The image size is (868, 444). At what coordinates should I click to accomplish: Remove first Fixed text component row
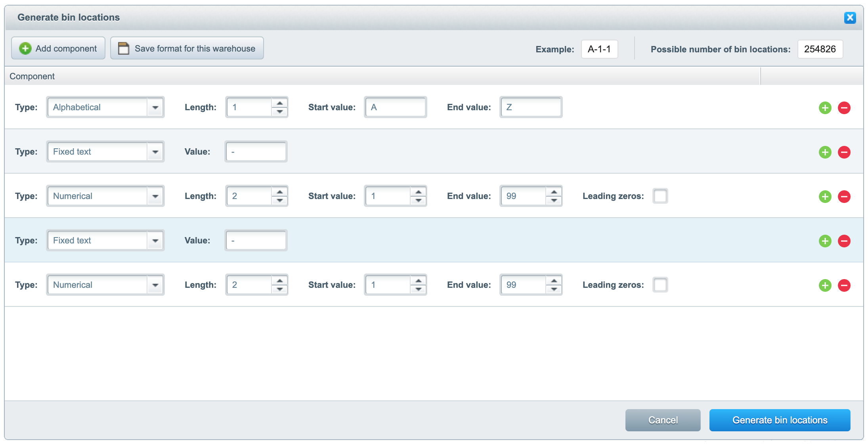click(844, 152)
